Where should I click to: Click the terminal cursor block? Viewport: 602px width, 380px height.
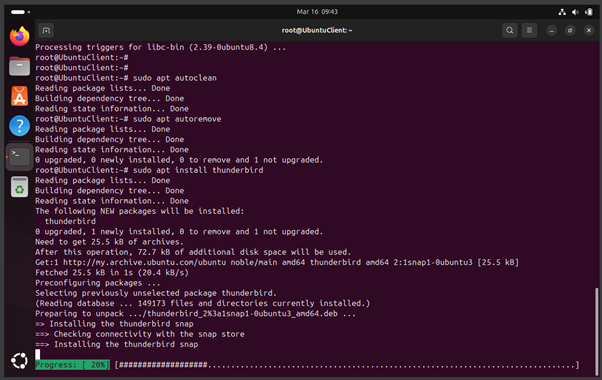[x=38, y=354]
